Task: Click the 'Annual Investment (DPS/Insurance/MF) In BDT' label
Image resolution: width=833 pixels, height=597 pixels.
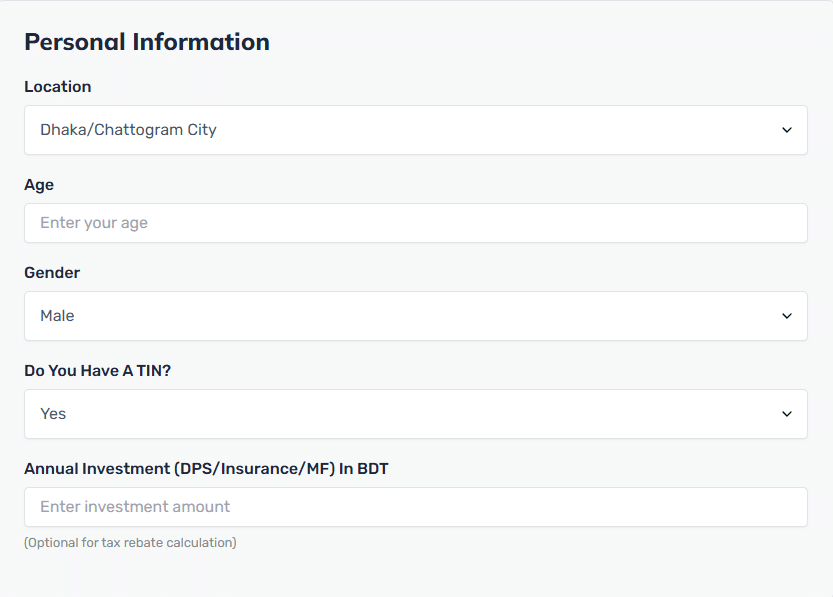Action: (207, 469)
